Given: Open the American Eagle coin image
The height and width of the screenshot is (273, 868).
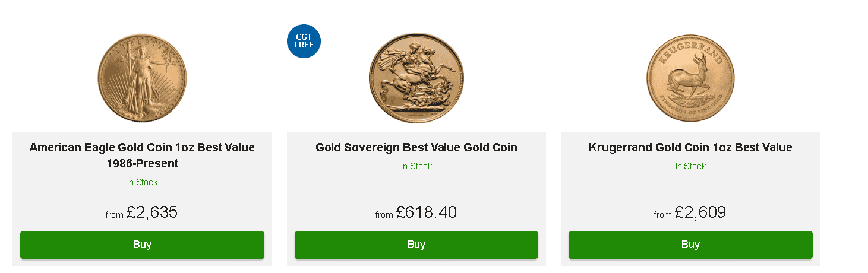Looking at the screenshot, I should pyautogui.click(x=142, y=78).
